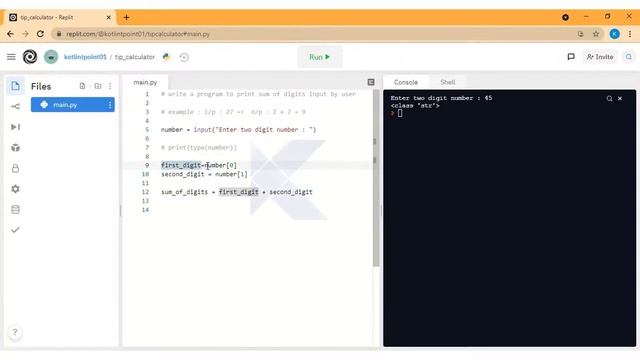Click line number 9 in gutter
The height and width of the screenshot is (360, 640).
pos(147,165)
